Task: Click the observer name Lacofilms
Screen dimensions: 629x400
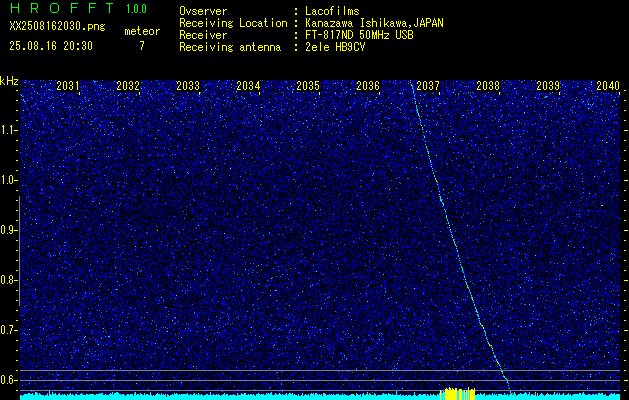Action: pyautogui.click(x=332, y=11)
